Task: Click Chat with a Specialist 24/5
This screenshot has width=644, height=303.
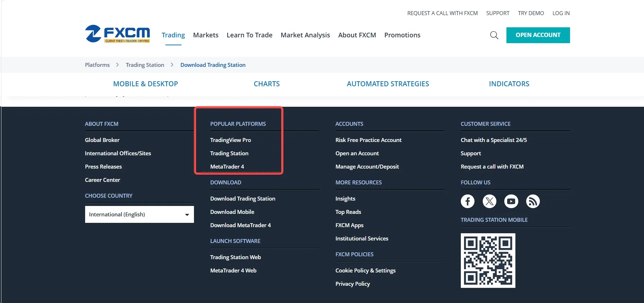Action: point(494,140)
